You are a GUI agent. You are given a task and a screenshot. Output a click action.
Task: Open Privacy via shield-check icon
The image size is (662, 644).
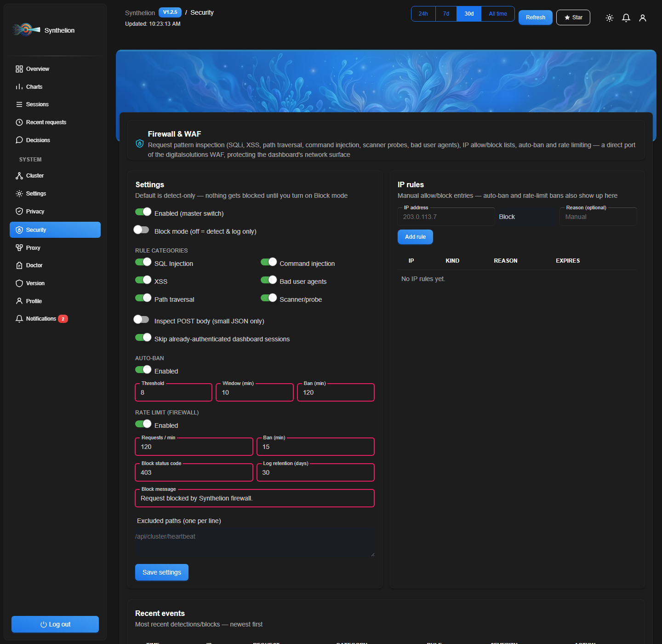coord(19,212)
